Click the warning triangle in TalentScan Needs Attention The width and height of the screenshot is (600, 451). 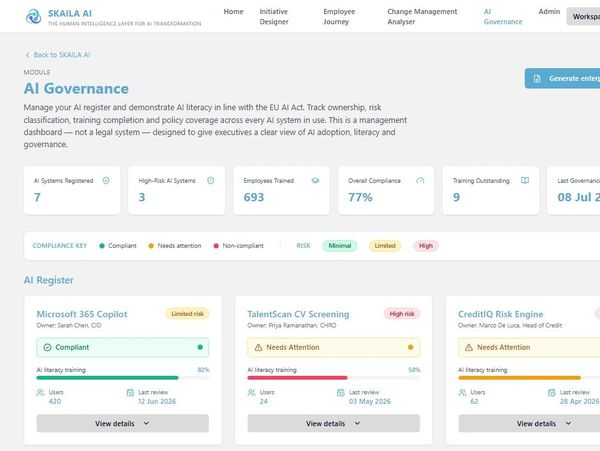pos(258,347)
